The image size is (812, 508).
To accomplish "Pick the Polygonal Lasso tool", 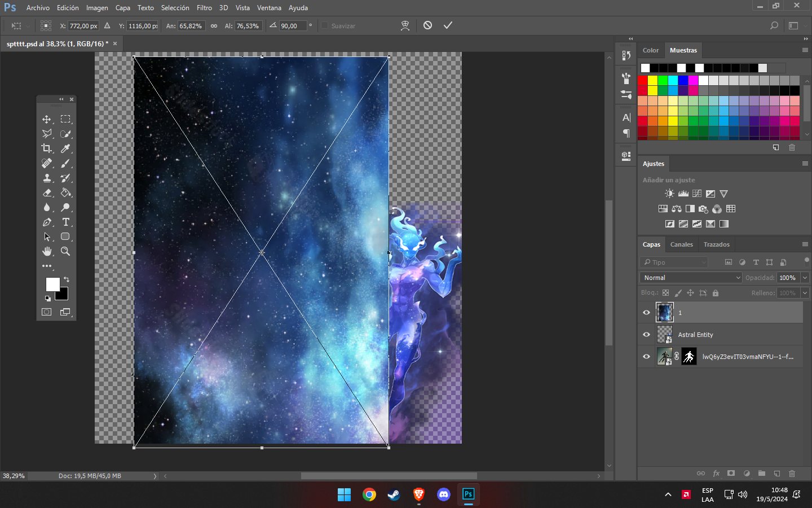I will (x=47, y=134).
